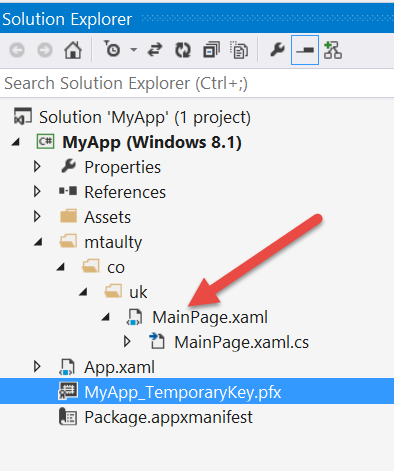Select Package.appxmanifest in the tree
The width and height of the screenshot is (394, 471).
coord(168,418)
